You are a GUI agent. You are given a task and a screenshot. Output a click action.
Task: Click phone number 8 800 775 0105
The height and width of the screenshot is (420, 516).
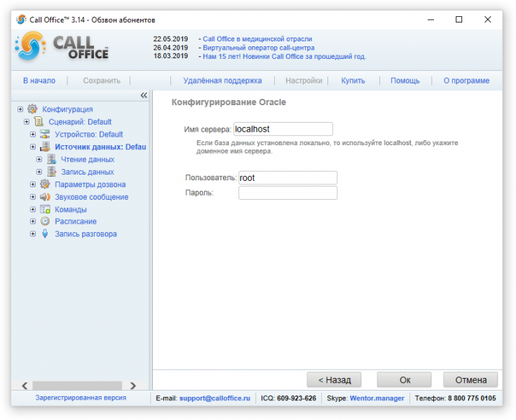[472, 398]
